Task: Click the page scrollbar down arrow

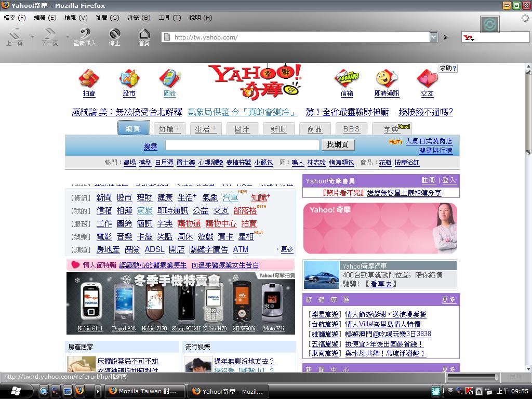Action: [x=528, y=369]
